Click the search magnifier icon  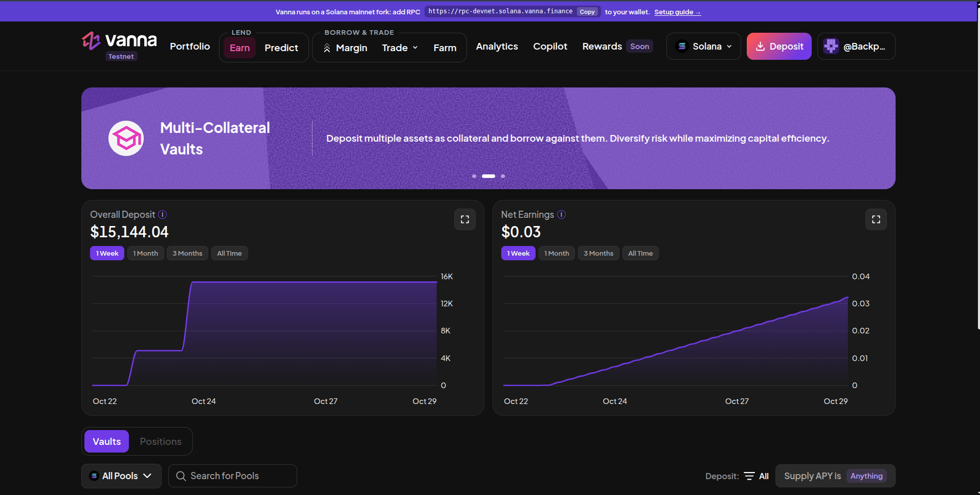[181, 476]
